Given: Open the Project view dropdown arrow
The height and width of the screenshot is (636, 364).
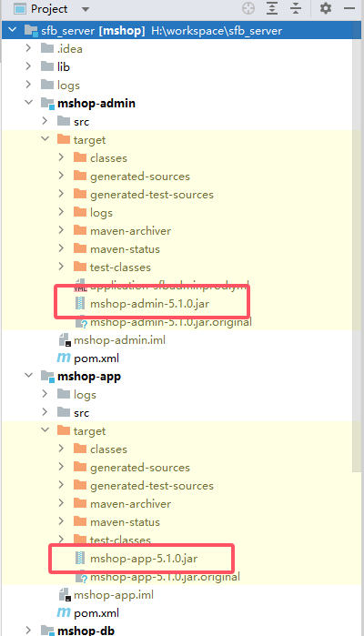Looking at the screenshot, I should 85,9.
